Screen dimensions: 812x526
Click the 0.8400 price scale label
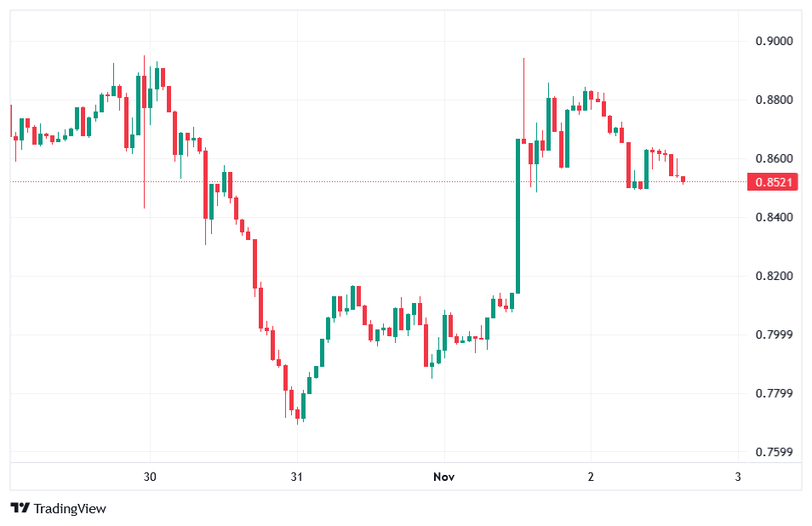774,218
